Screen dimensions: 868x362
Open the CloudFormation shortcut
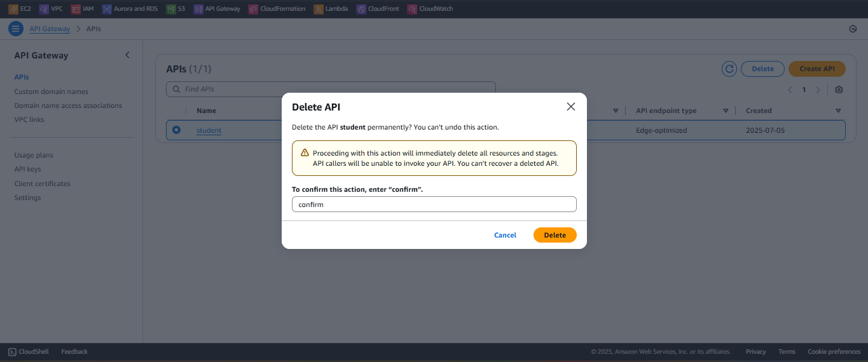coord(277,9)
